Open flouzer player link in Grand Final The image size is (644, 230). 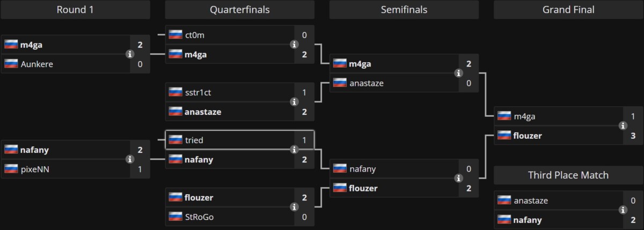coord(528,136)
